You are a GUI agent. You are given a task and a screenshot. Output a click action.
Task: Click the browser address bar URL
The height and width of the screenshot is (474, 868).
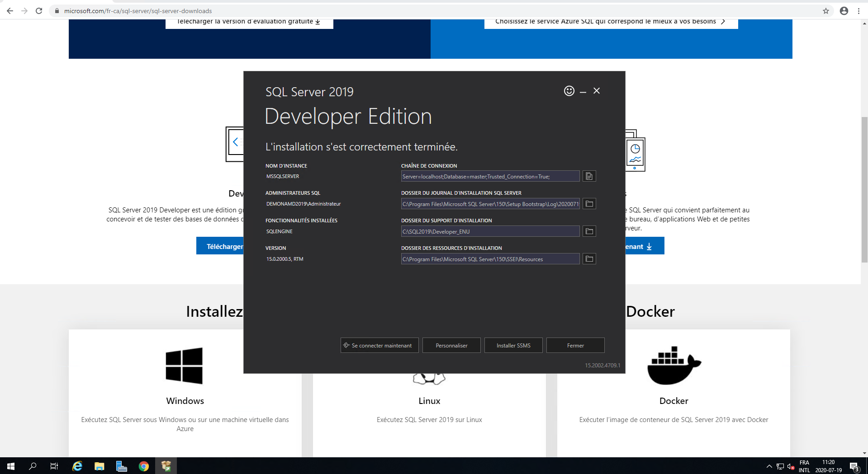[x=138, y=11]
